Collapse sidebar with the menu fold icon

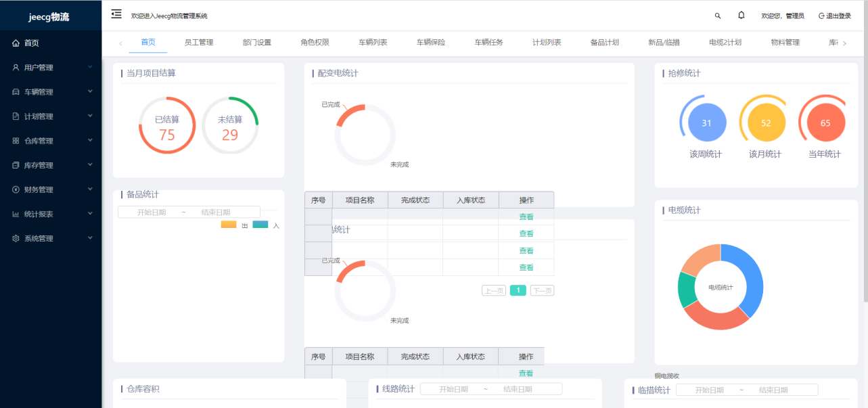click(x=116, y=14)
